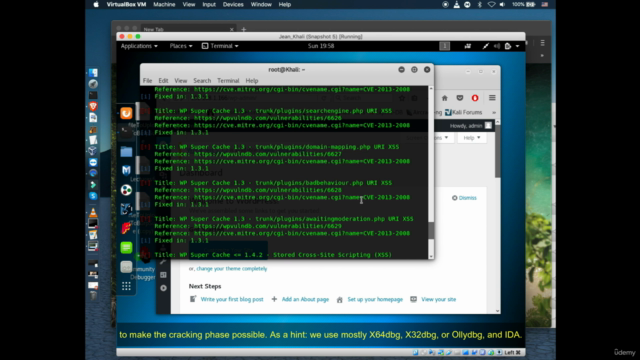Click the Wi-Fi icon in macOS menu bar
Viewport: 640px width, 360px height.
point(491,4)
